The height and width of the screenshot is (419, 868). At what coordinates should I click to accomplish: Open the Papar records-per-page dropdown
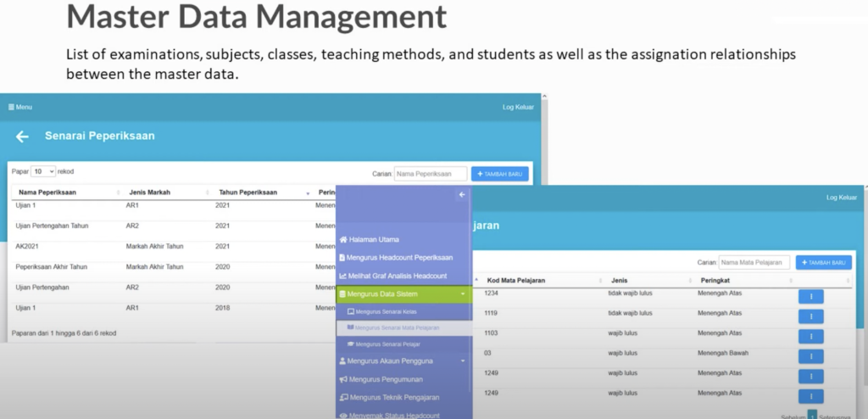[43, 171]
